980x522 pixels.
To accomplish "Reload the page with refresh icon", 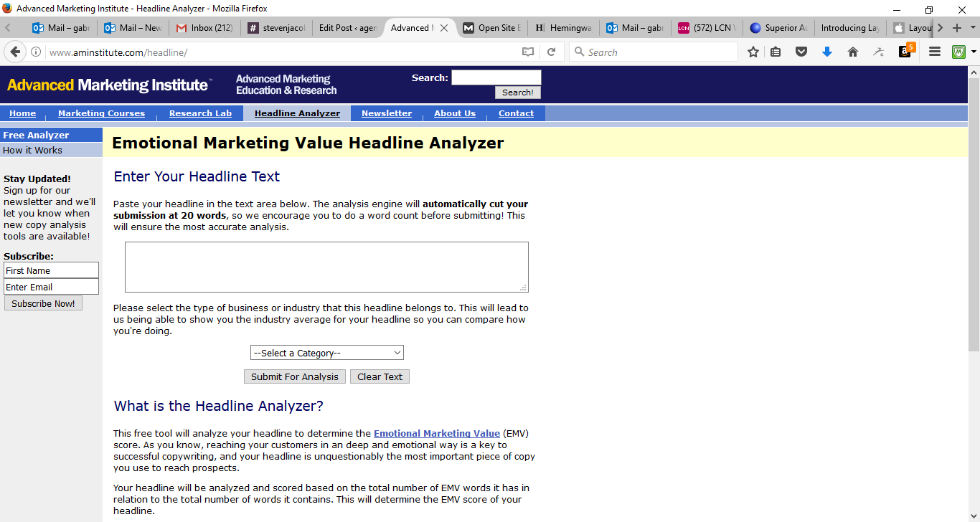I will click(x=551, y=52).
